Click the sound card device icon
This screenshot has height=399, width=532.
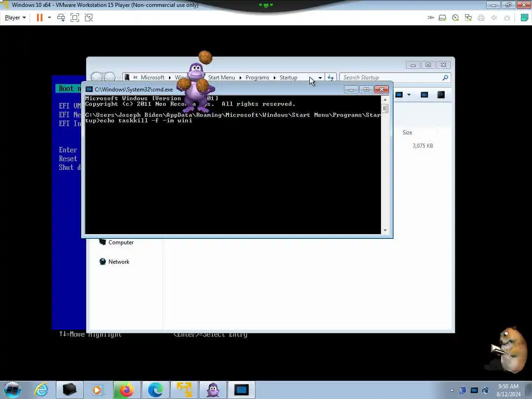pyautogui.click(x=494, y=18)
